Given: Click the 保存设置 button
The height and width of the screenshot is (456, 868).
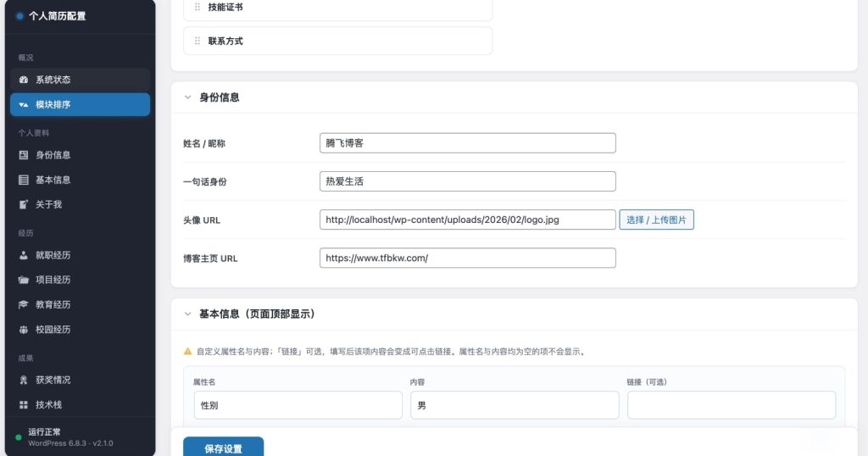Looking at the screenshot, I should pos(223,448).
